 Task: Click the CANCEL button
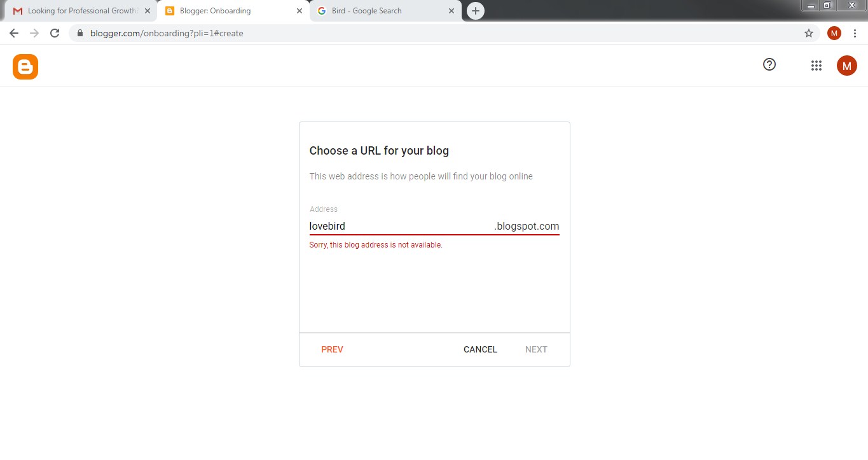pos(480,349)
